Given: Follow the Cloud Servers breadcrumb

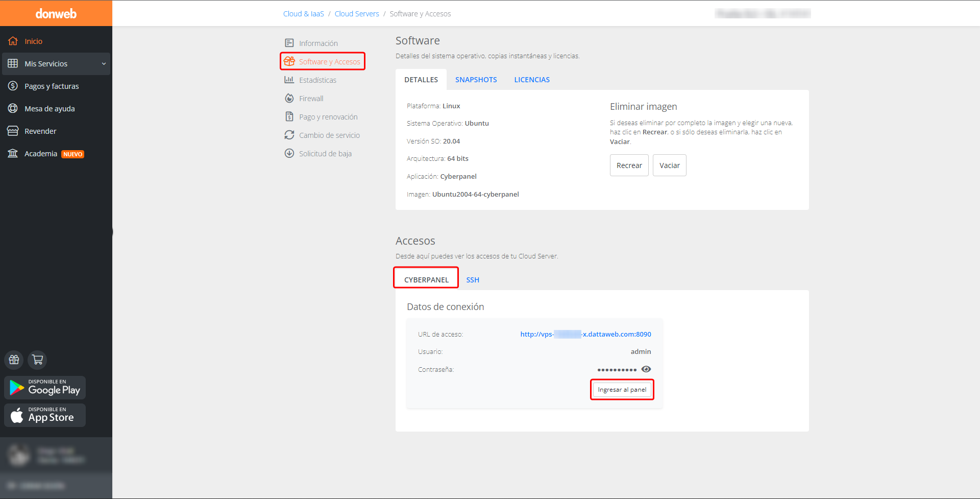Looking at the screenshot, I should (357, 14).
